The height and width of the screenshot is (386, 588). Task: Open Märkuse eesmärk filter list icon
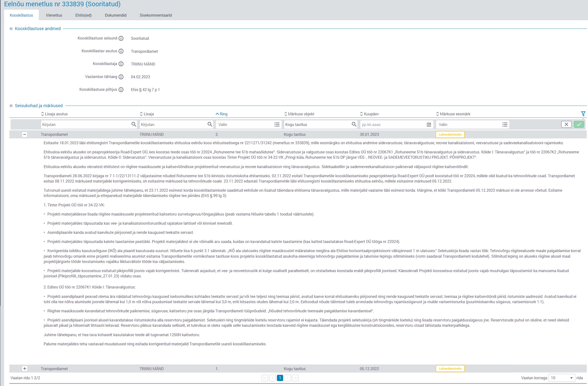point(505,124)
